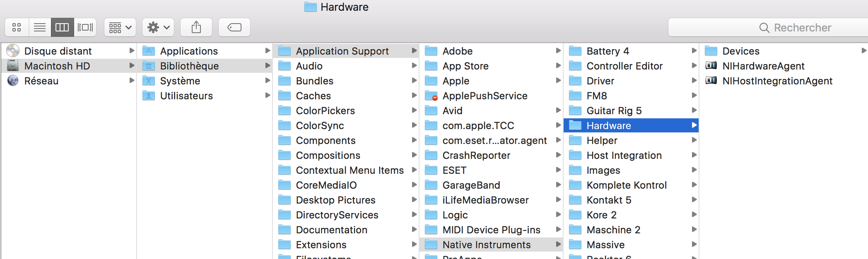Image resolution: width=868 pixels, height=259 pixels.
Task: Open the iLifeMediaBrowser folder
Action: pos(491,200)
